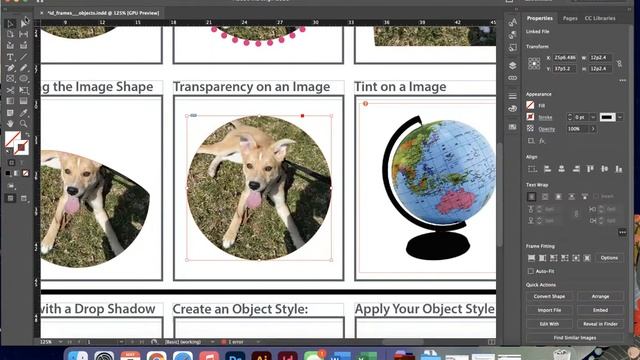The height and width of the screenshot is (360, 640).
Task: Open preflight error menu arrow
Action: [258, 342]
